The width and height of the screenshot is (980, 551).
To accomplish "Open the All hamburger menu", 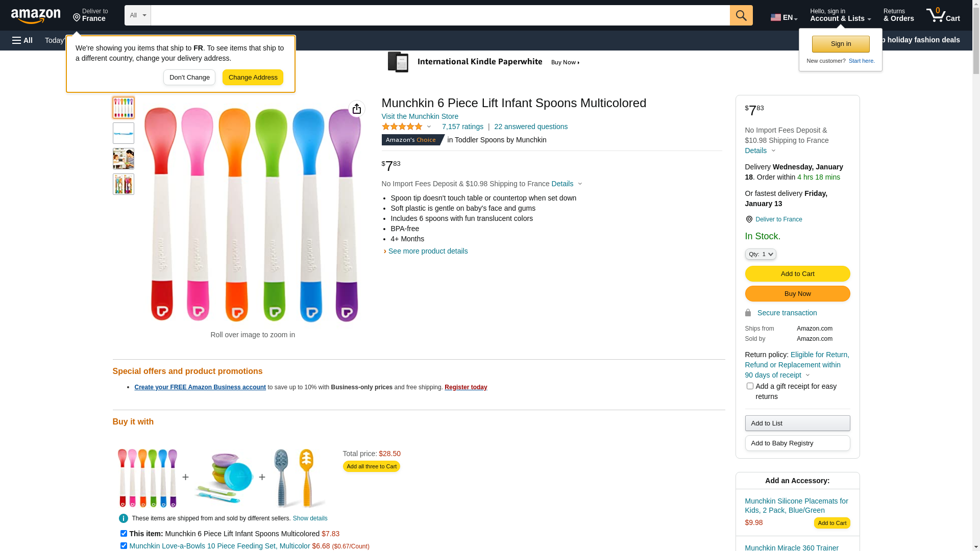I will [22, 40].
